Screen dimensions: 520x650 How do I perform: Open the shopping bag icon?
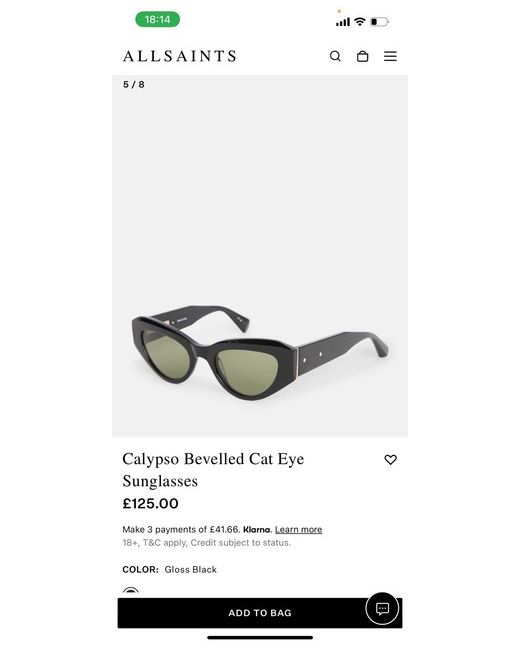click(362, 56)
